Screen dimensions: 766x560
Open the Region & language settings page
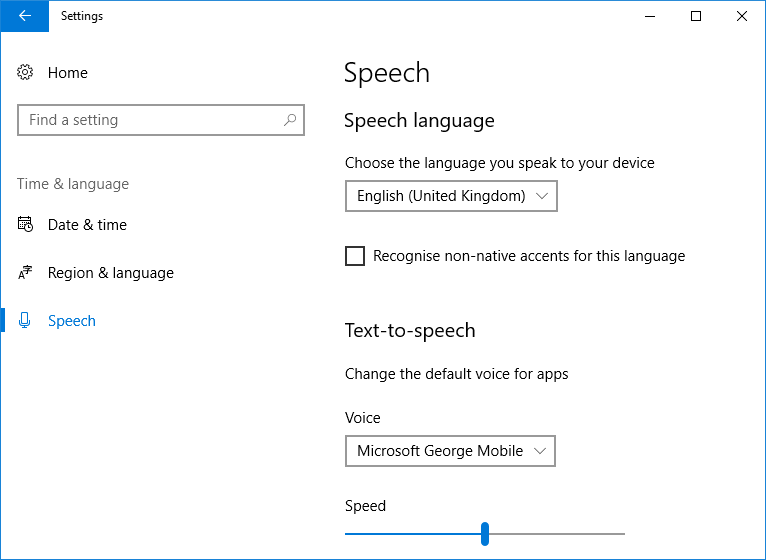pos(110,273)
